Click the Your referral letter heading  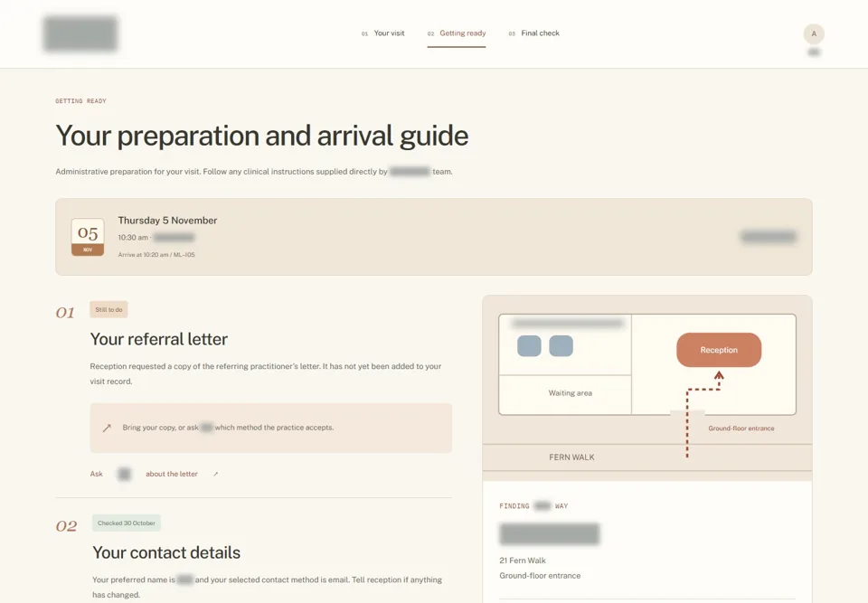[x=159, y=339]
